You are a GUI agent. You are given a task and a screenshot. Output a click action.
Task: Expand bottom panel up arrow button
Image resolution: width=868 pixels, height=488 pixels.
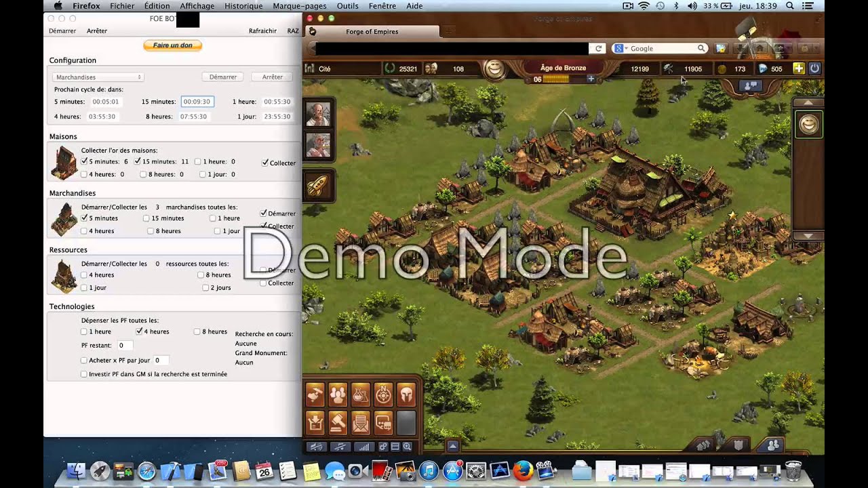452,446
